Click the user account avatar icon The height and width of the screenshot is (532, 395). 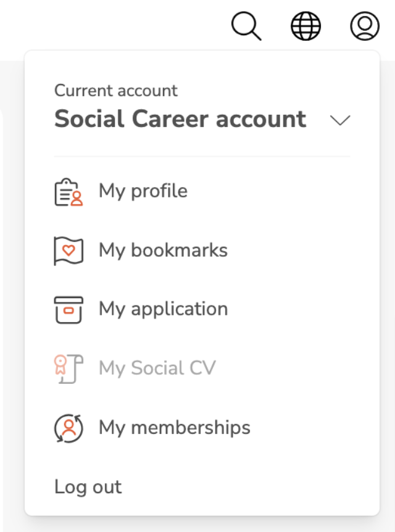tap(365, 26)
